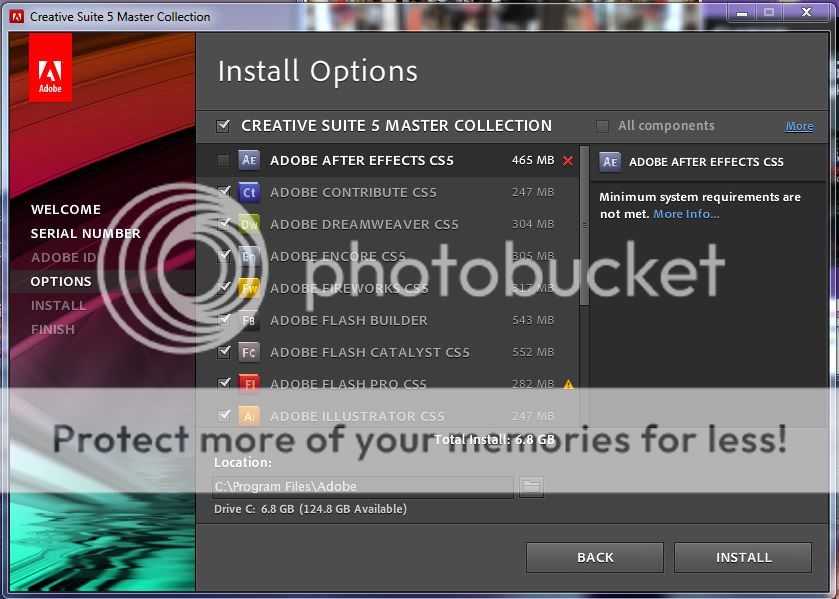The height and width of the screenshot is (599, 839).
Task: Click the red X error icon for After Effects
Action: point(568,160)
